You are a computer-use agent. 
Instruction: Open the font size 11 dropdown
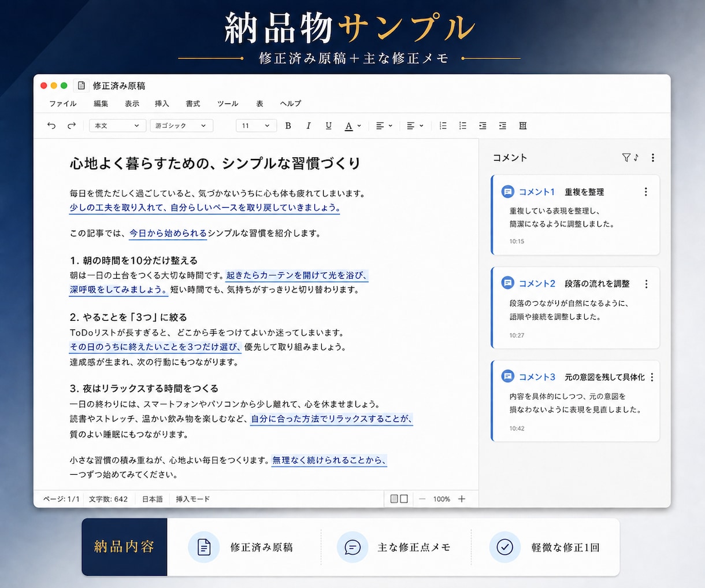click(256, 125)
